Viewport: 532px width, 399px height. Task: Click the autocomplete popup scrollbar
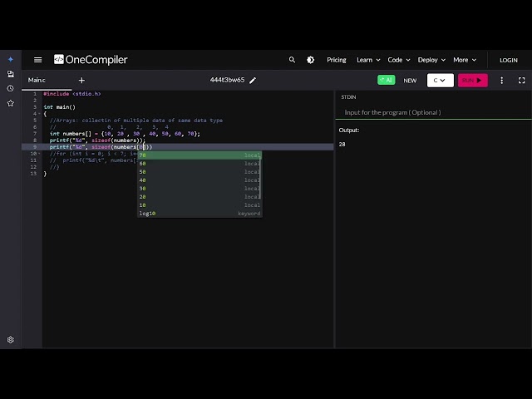(260, 175)
